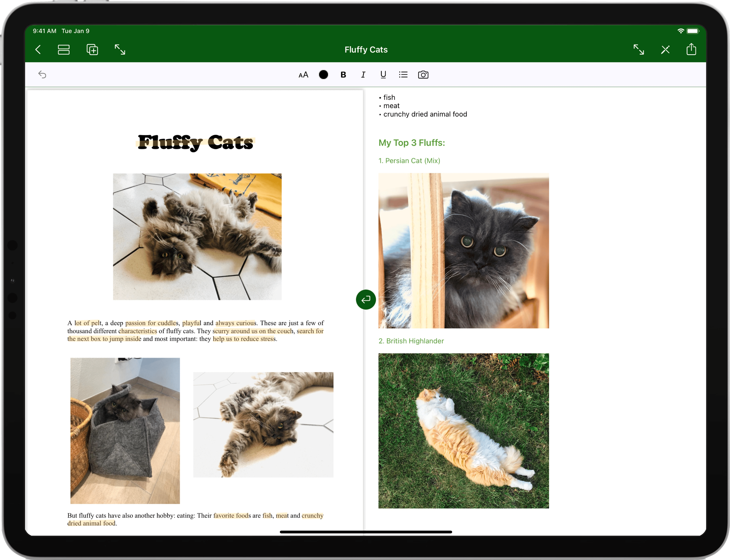Tap the green insert-arrow button between panes
The height and width of the screenshot is (560, 730).
[x=366, y=299]
